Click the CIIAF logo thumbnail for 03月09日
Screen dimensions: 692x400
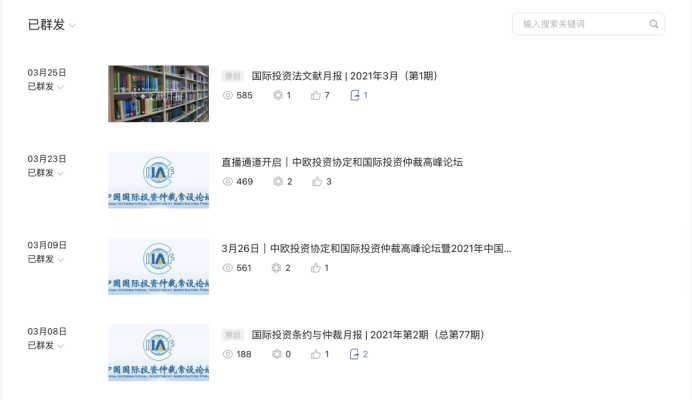coord(158,267)
